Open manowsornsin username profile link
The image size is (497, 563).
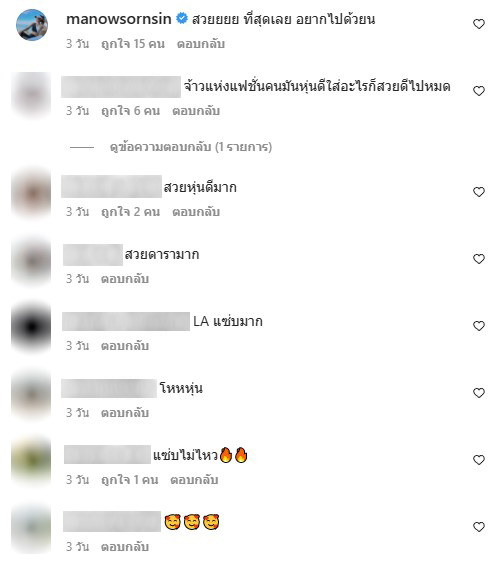click(119, 19)
